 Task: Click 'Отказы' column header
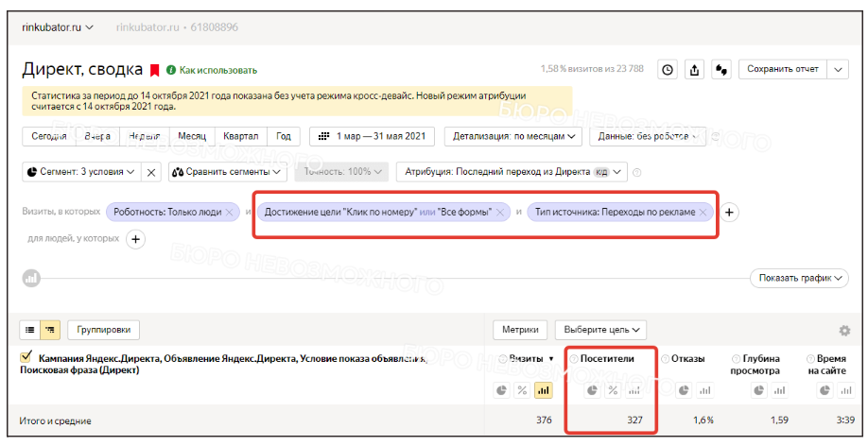(687, 358)
